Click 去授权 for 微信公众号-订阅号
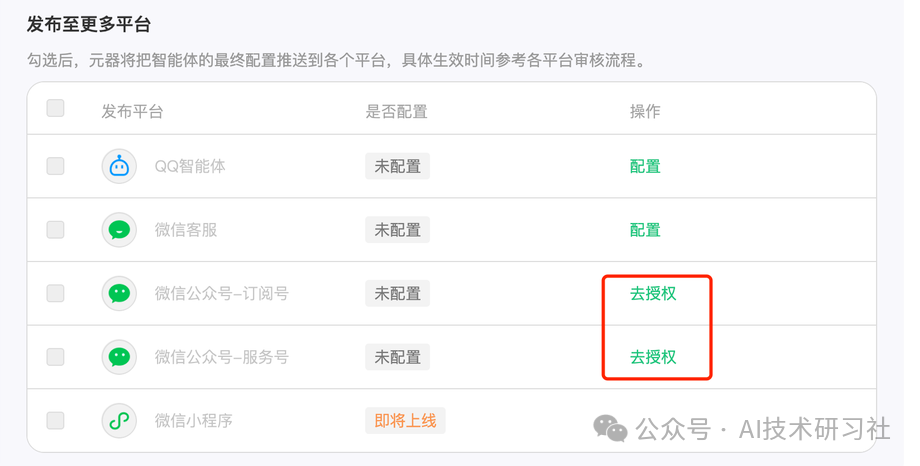 pos(653,293)
